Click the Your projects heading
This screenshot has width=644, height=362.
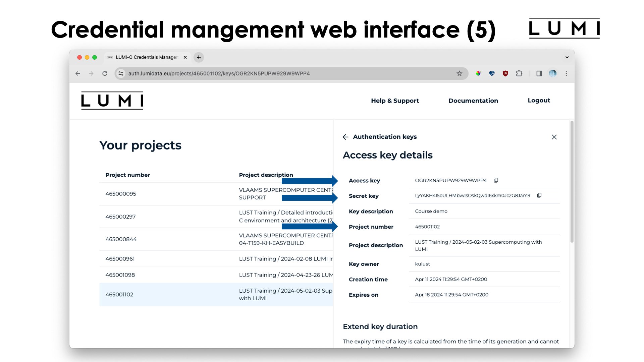click(x=140, y=145)
